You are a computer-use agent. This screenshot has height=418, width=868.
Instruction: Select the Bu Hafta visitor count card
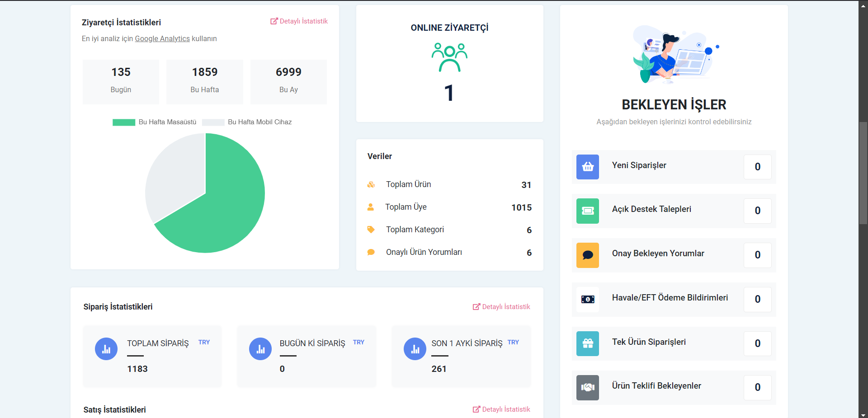[205, 82]
